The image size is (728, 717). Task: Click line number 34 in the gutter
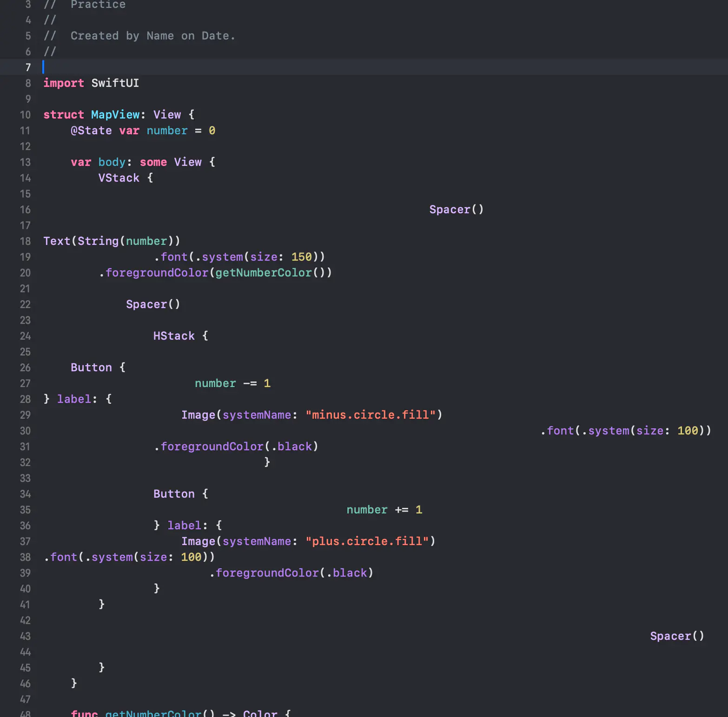25,494
